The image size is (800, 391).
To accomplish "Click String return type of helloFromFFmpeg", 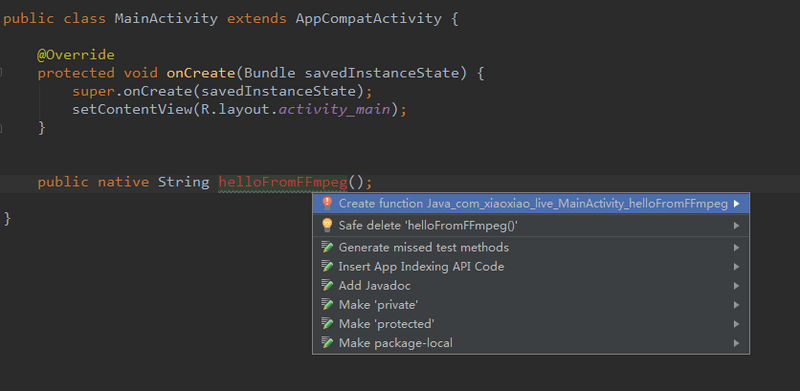I will [184, 183].
